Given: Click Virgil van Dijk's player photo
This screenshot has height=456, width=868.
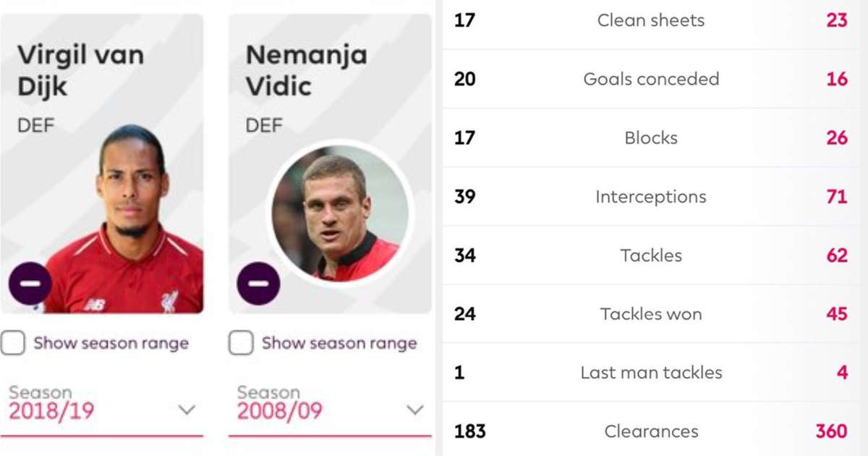Looking at the screenshot, I should pos(130,217).
